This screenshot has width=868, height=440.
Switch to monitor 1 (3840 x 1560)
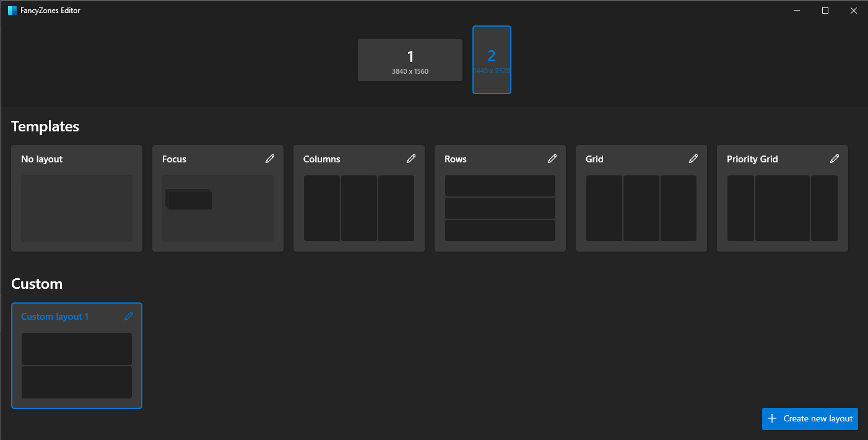[410, 60]
